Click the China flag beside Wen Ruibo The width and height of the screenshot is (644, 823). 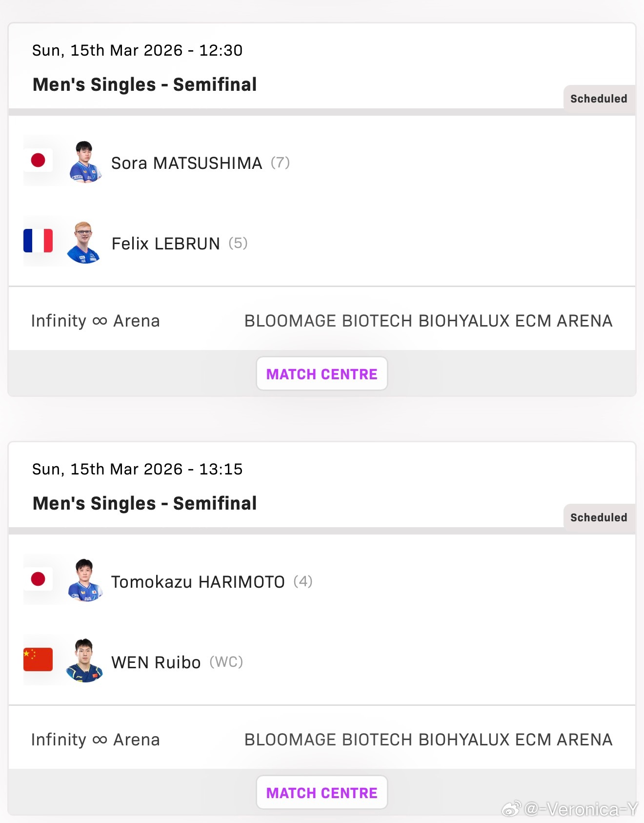coord(38,659)
